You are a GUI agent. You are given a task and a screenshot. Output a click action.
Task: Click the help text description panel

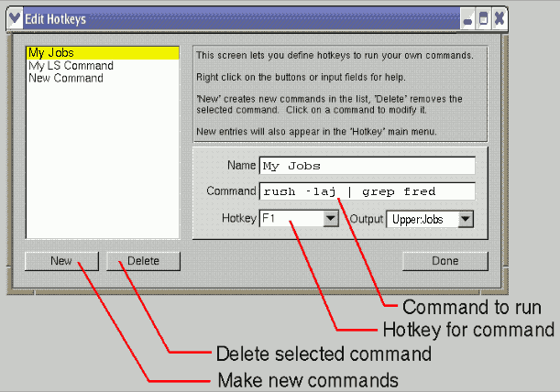pos(339,92)
